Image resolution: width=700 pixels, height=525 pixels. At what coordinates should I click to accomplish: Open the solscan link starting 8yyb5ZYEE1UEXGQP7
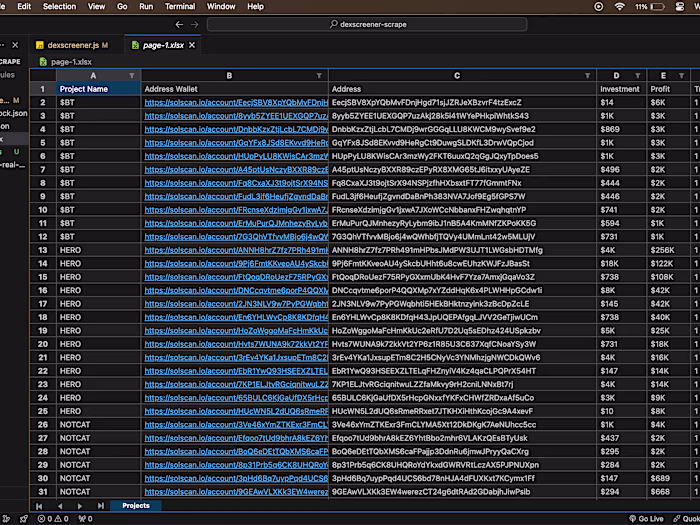pos(236,116)
